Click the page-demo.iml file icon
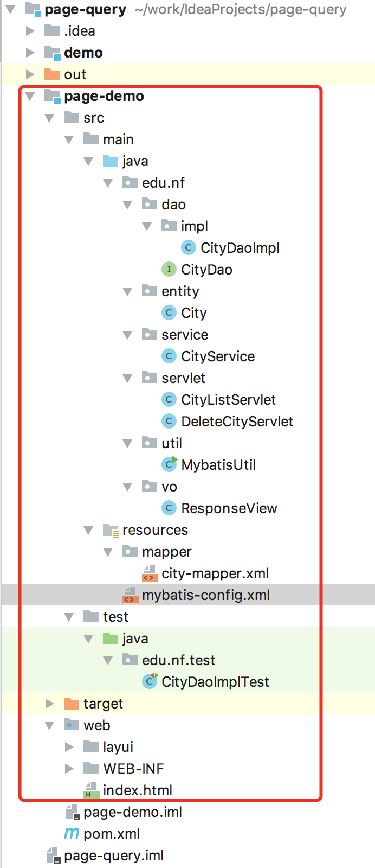The height and width of the screenshot is (868, 375). coord(72,812)
